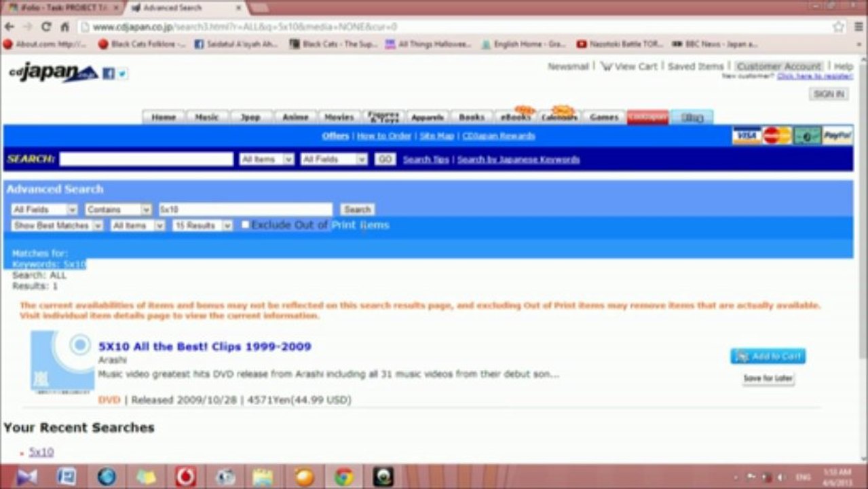Click the browser back arrow
Viewport: 868px width, 489px height.
10,27
